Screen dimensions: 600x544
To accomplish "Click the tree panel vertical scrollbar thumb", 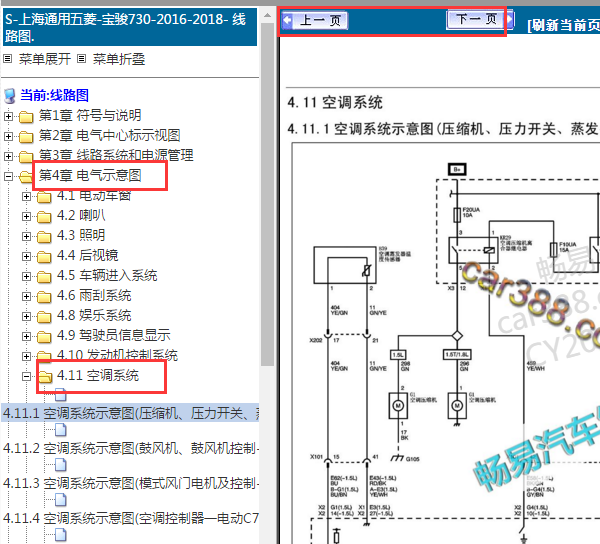I will [267, 194].
